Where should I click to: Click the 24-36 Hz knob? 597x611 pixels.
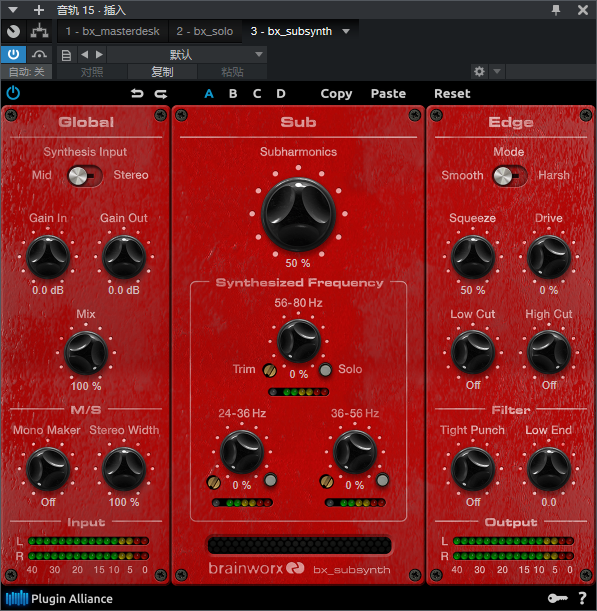coord(242,452)
